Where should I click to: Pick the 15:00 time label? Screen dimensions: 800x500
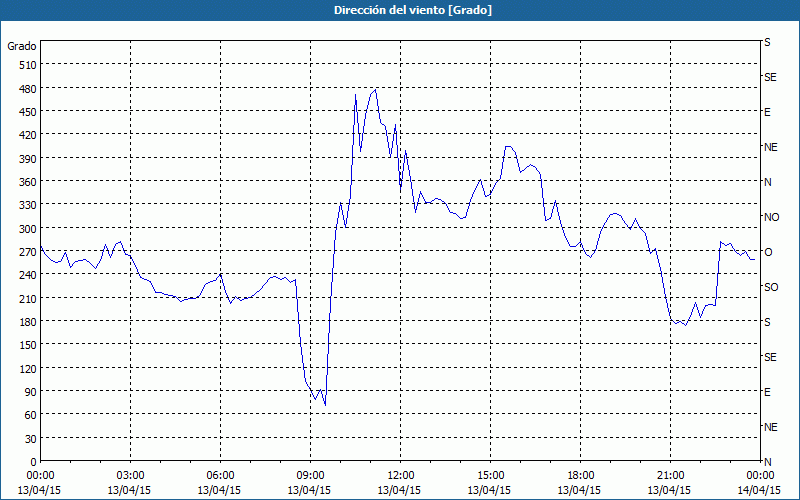[490, 476]
